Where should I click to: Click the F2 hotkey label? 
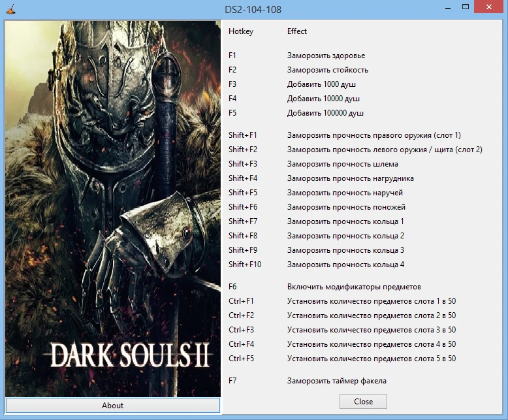pos(232,70)
